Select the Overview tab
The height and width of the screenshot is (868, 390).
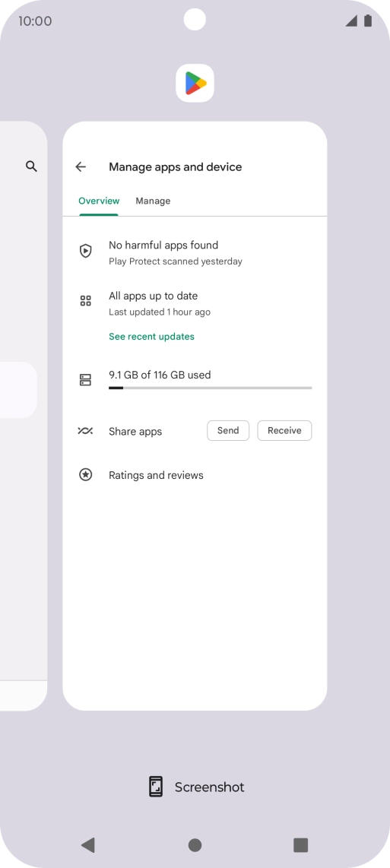(99, 201)
